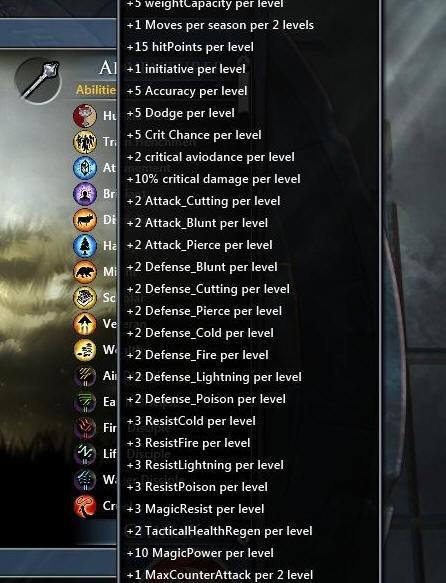Choose the purple glowing figure ability icon
Viewport: 446px width, 583px height.
[85, 194]
